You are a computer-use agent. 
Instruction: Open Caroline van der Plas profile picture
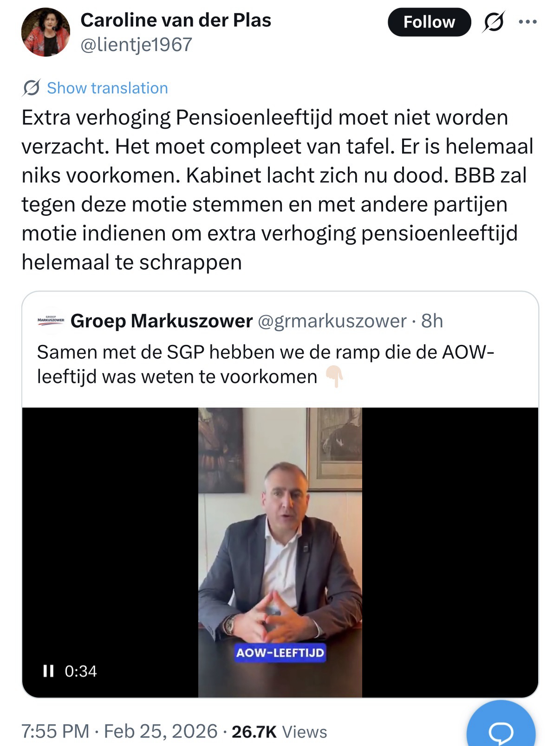click(x=46, y=32)
